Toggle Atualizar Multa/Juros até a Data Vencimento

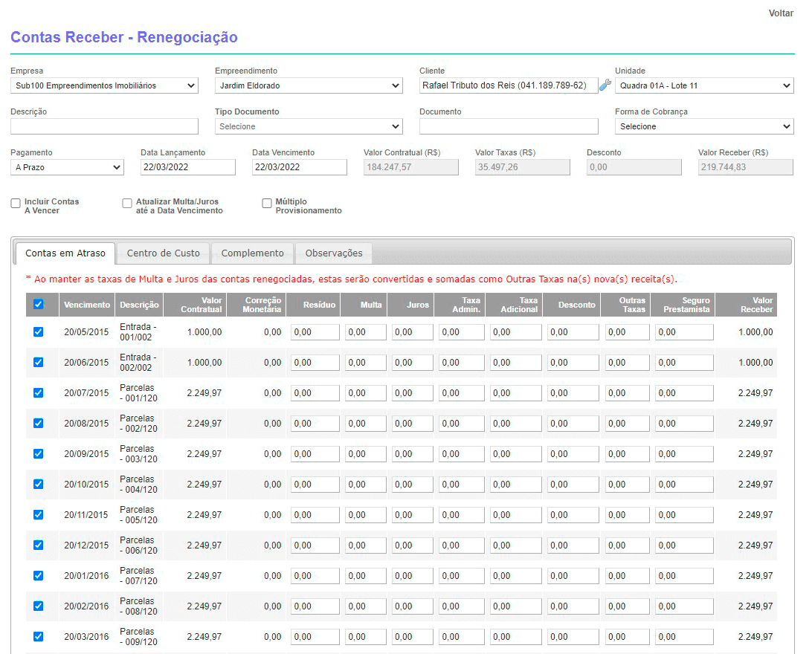pos(127,203)
